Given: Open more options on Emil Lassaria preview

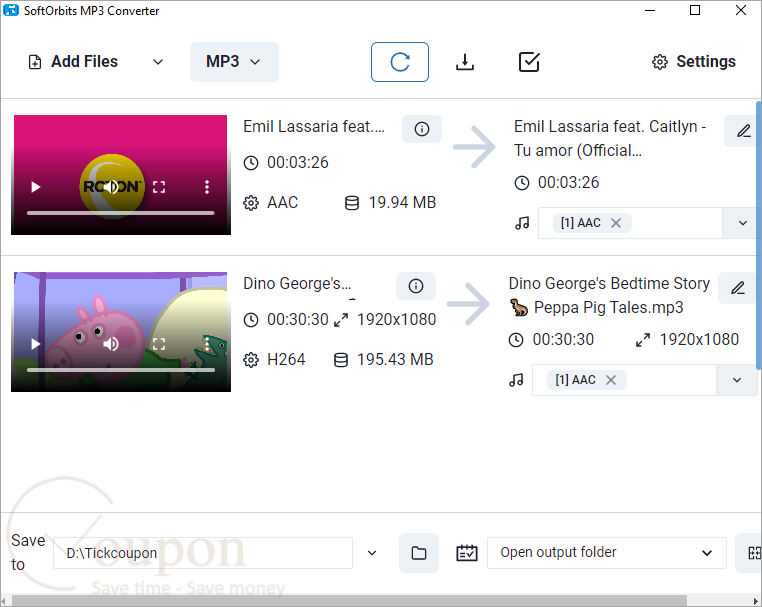Looking at the screenshot, I should (207, 187).
